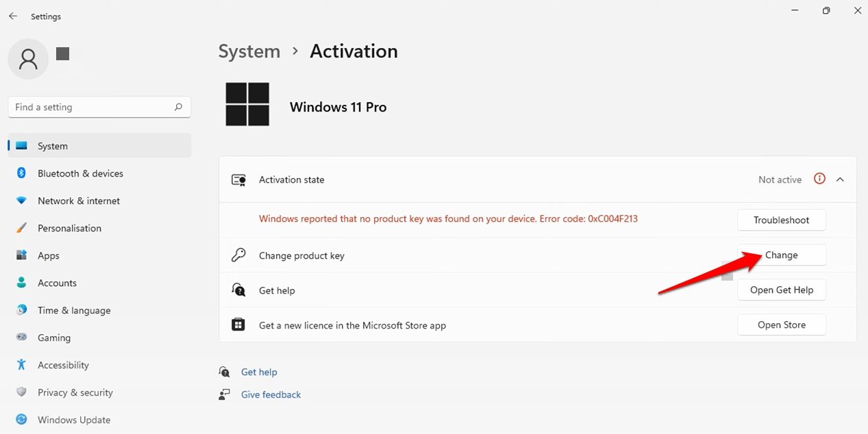Click the Troubleshoot button
This screenshot has width=868, height=434.
coord(782,220)
